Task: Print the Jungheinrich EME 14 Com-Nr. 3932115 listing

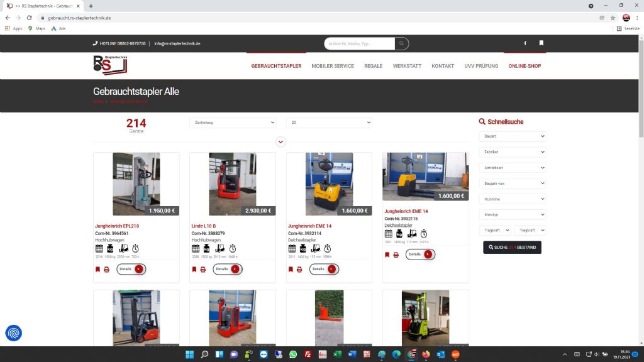Action: click(396, 255)
